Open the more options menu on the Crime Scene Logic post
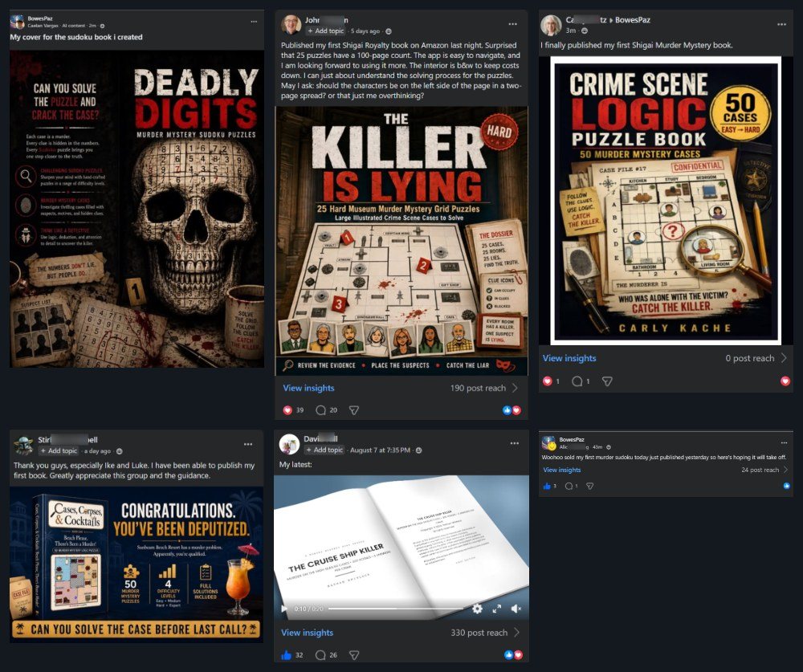Screen dimensions: 803x672 click(x=781, y=24)
